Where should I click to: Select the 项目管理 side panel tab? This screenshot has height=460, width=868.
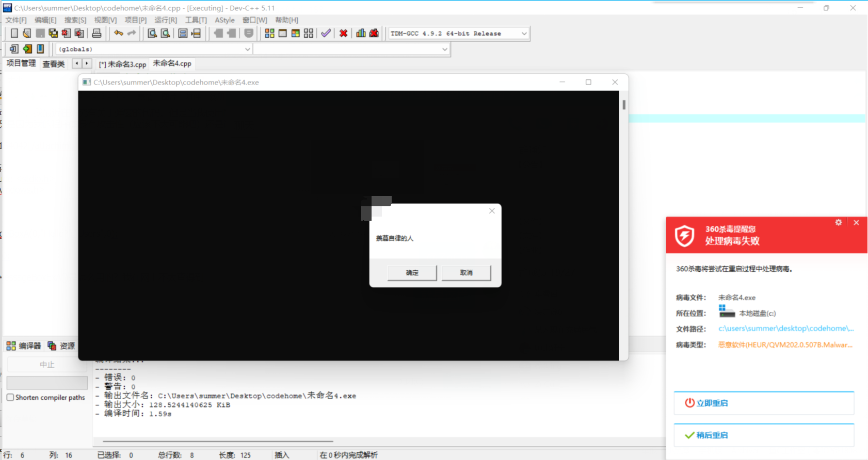(21, 63)
